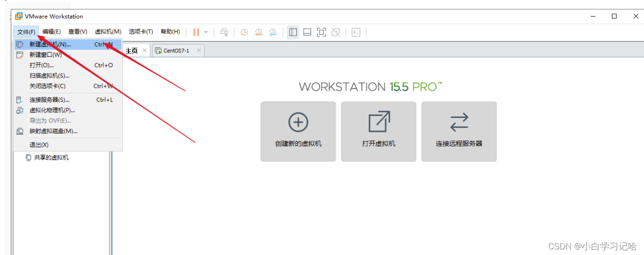Click the send Ctrl+Alt+Del toolbar icon
Viewport: 644px width, 255px height.
tap(224, 32)
